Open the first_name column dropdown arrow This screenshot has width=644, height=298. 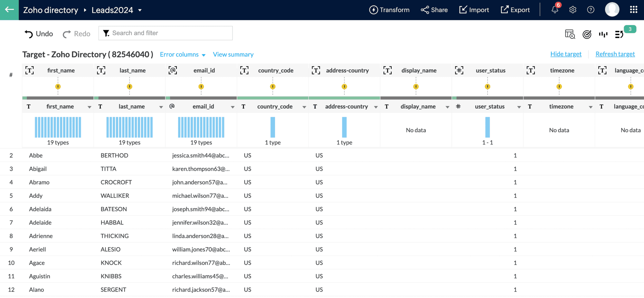pos(89,107)
